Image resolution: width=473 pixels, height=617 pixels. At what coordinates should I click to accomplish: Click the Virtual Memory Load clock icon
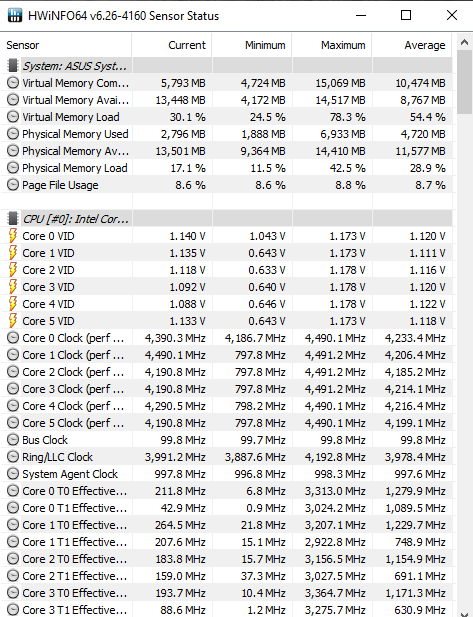click(x=13, y=117)
